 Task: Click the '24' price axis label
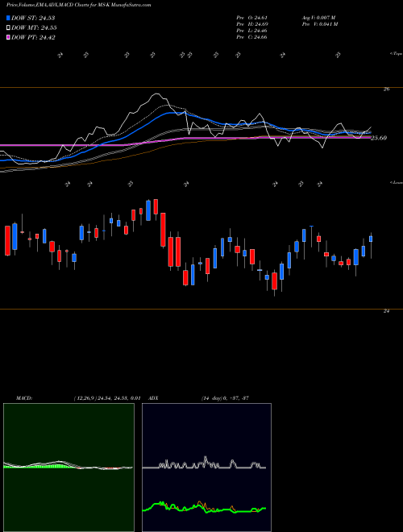tap(386, 311)
